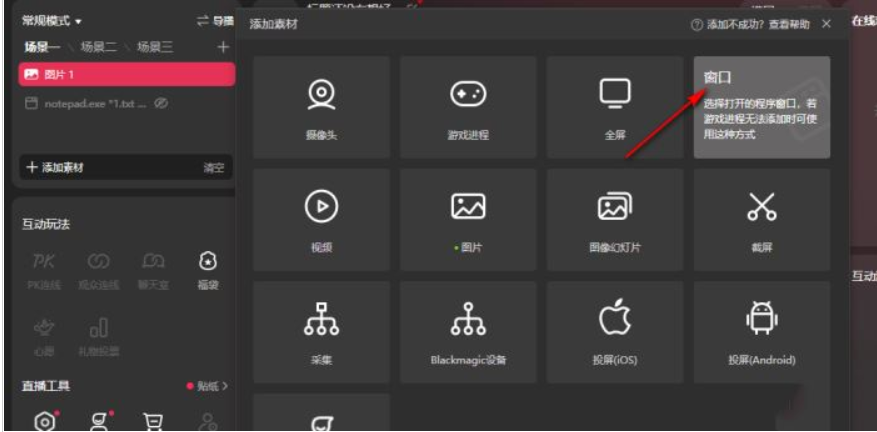877x432 pixels.
Task: Add a 图片 image source tile
Action: click(x=468, y=220)
